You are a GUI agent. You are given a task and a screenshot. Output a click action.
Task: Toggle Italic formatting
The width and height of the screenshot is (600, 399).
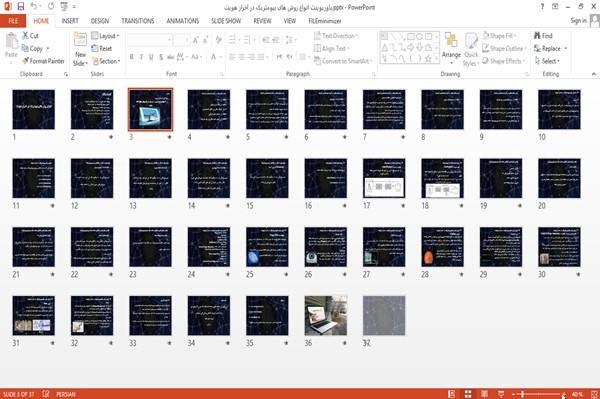[141, 57]
